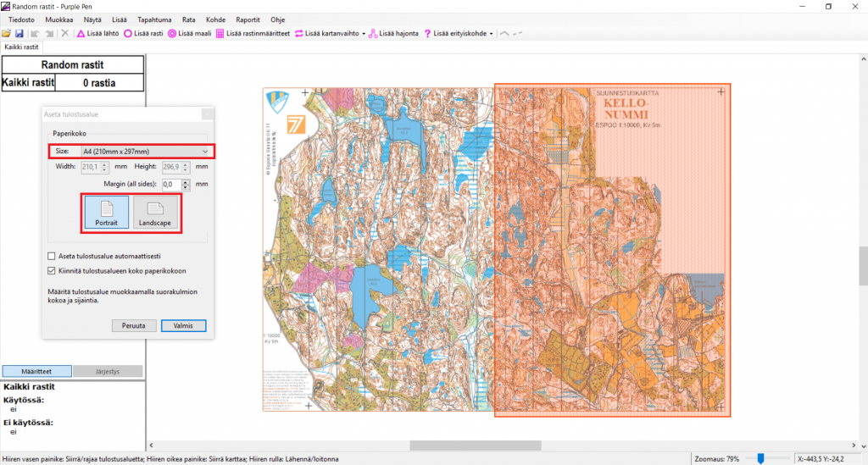
Task: Open the Tiedosto menu
Action: 22,19
